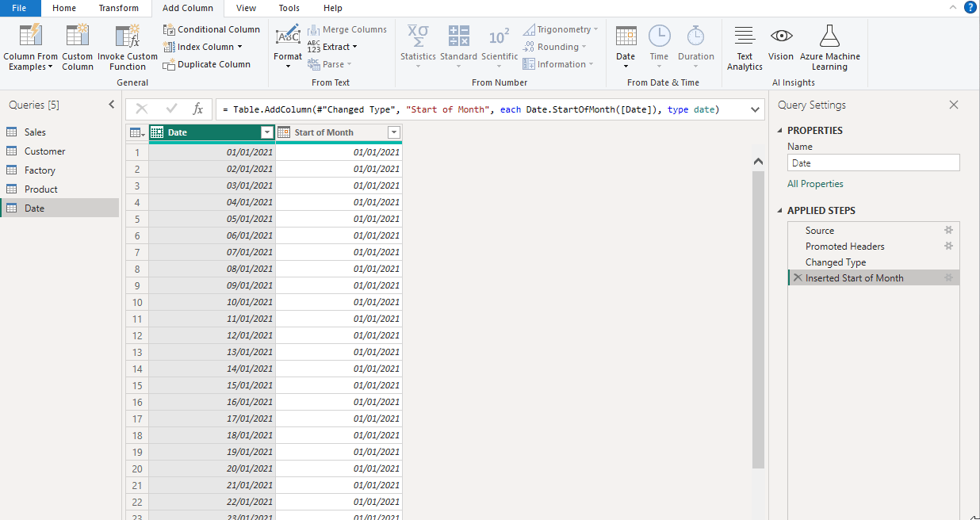The width and height of the screenshot is (980, 520).
Task: Click the Date cell 20/01/2021
Action: [x=212, y=468]
